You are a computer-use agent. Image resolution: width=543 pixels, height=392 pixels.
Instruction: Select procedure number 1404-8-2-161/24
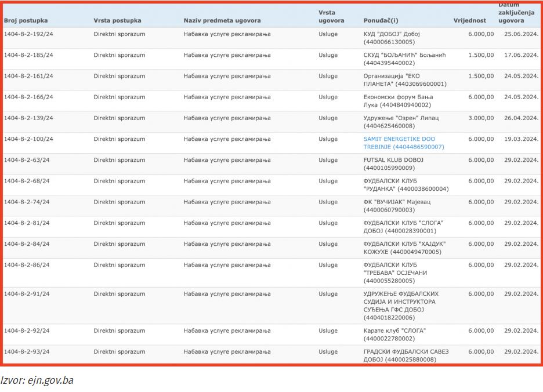point(28,76)
